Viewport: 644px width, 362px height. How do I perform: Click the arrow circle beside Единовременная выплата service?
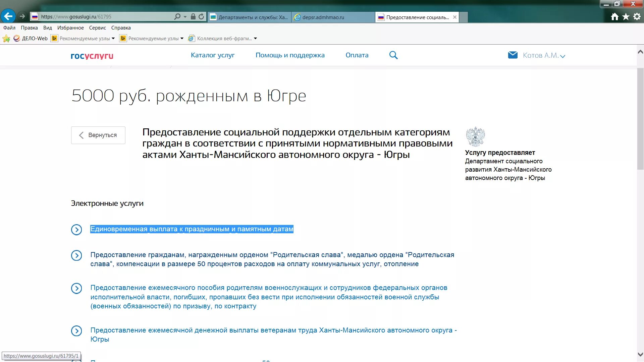coord(77,230)
